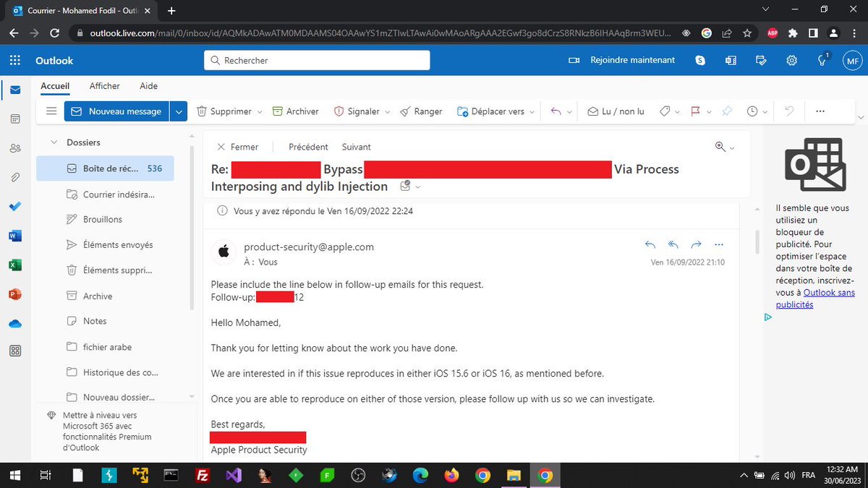868x488 pixels.
Task: Toggle Lu / non lu read status
Action: (616, 111)
